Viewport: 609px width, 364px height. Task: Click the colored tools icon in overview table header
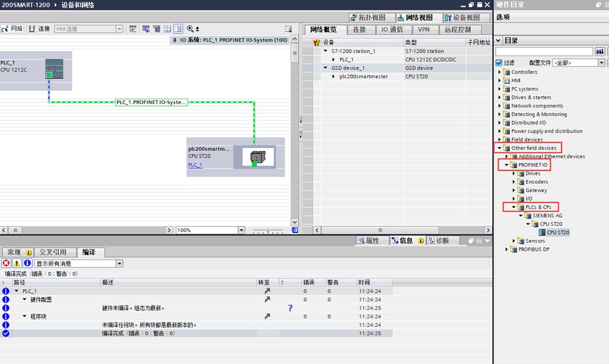click(317, 42)
